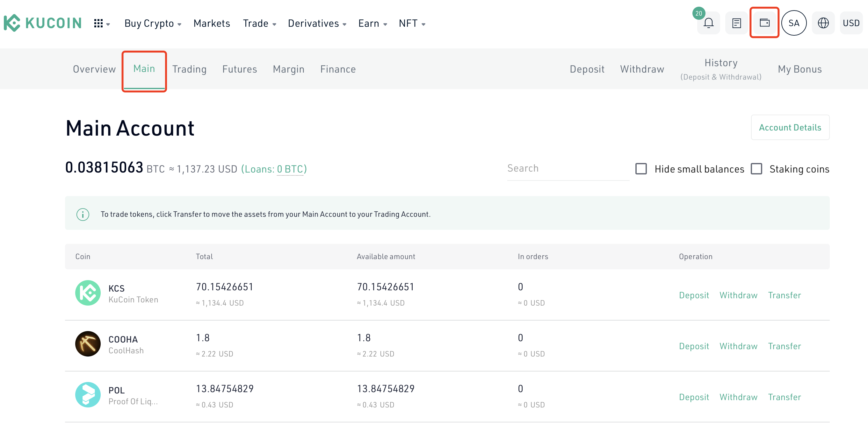
Task: Click the language globe icon
Action: [x=823, y=23]
